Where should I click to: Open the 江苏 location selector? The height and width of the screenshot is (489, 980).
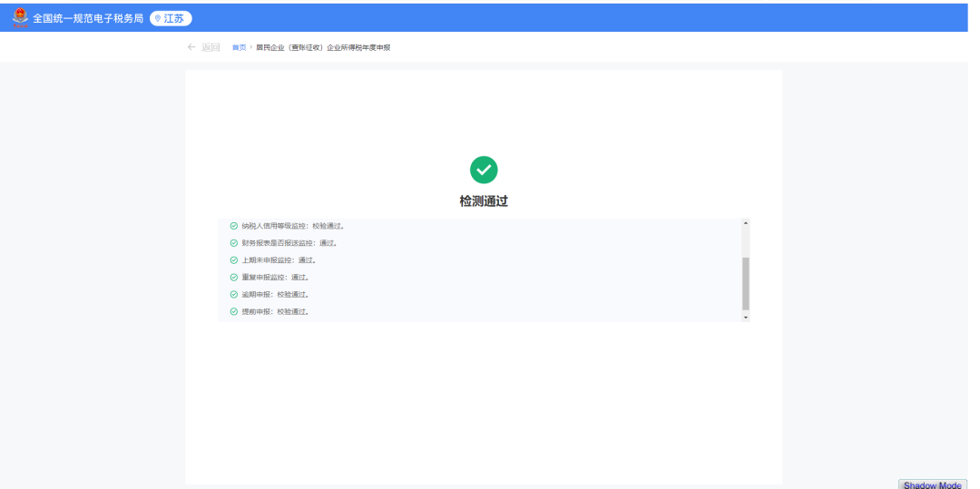click(x=171, y=19)
